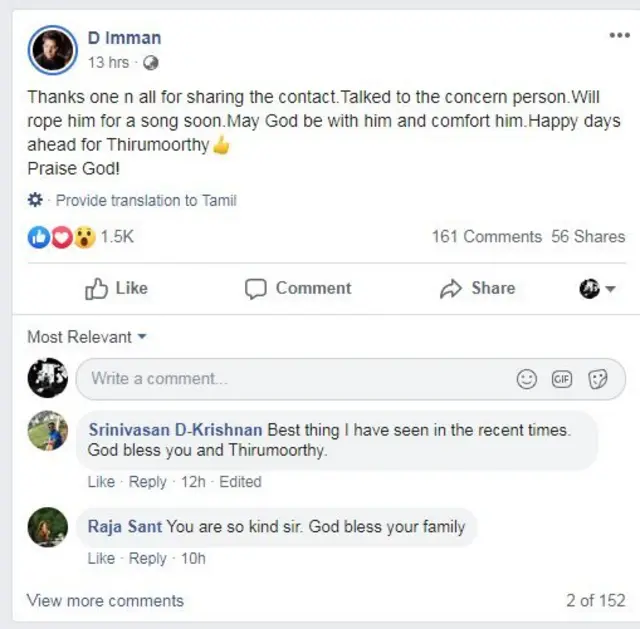
Task: Open the comment-as profile switcher dropdown
Action: 597,289
